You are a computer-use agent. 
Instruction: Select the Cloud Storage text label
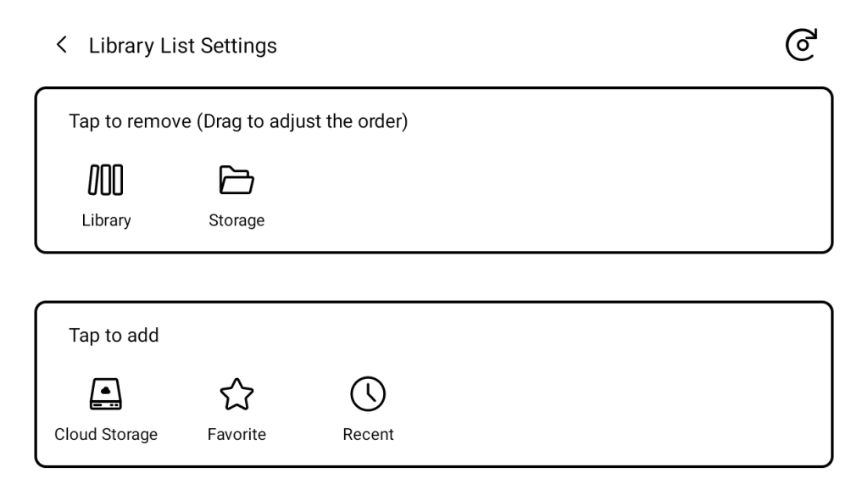[106, 435]
